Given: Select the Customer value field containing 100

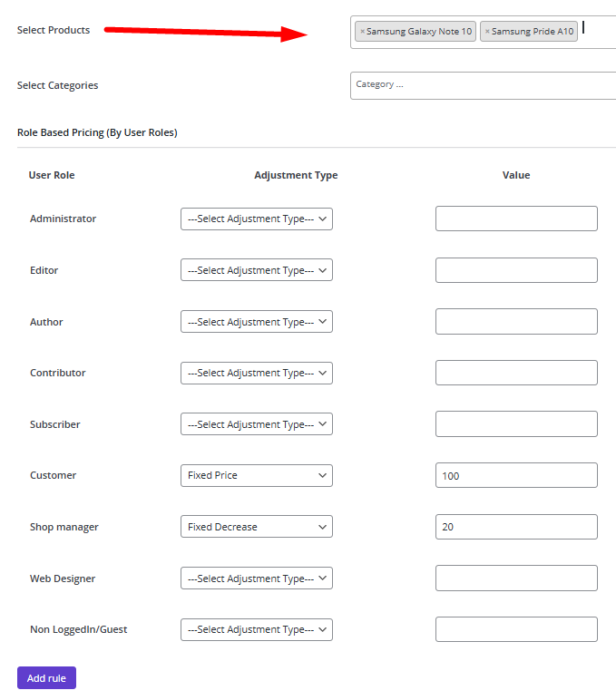Looking at the screenshot, I should point(516,475).
